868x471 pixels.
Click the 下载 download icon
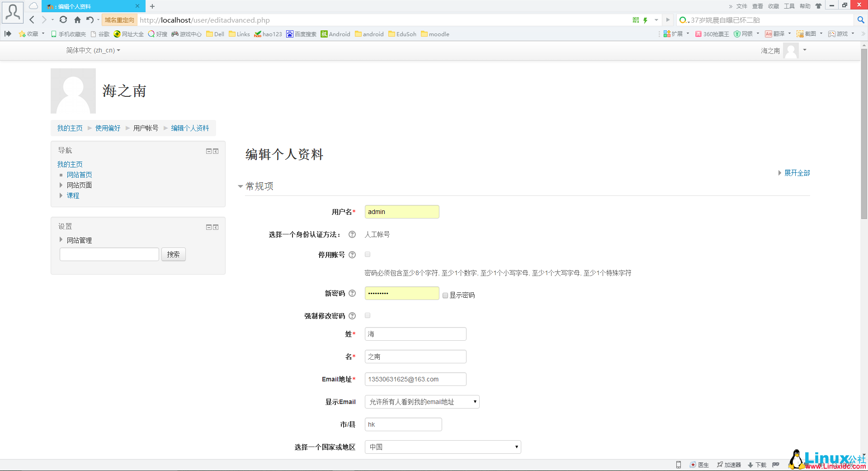(756, 465)
